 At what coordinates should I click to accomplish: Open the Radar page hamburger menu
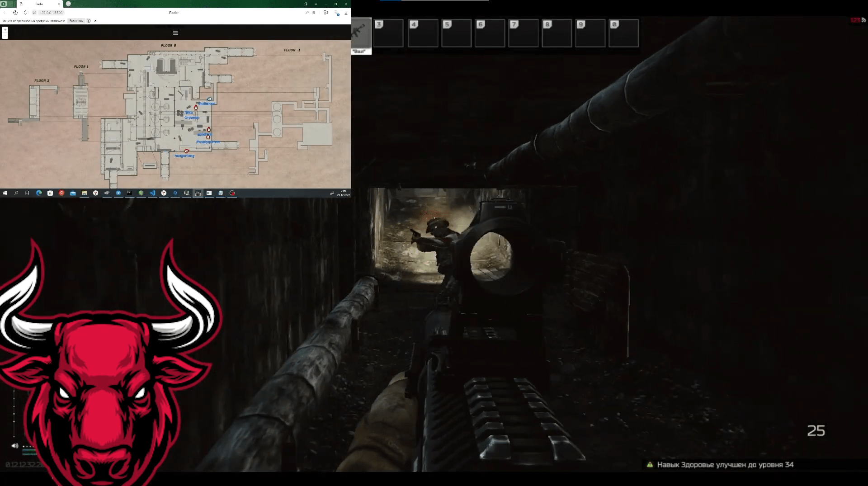point(175,33)
